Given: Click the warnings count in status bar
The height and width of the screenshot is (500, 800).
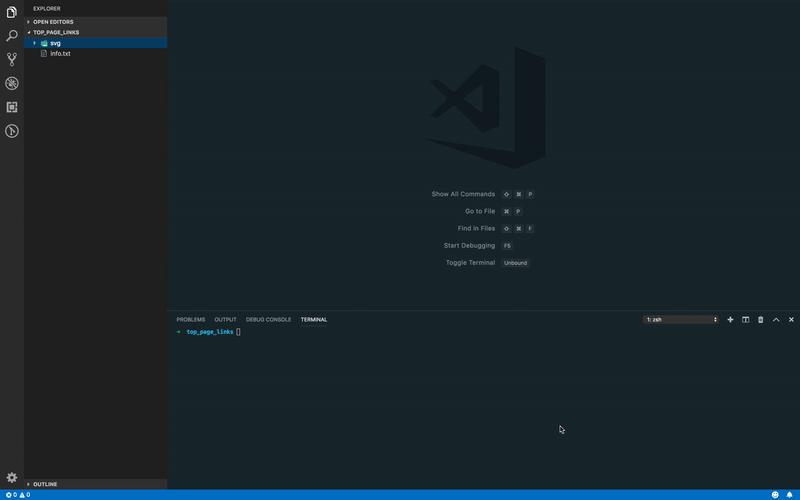Looking at the screenshot, I should click(24, 495).
